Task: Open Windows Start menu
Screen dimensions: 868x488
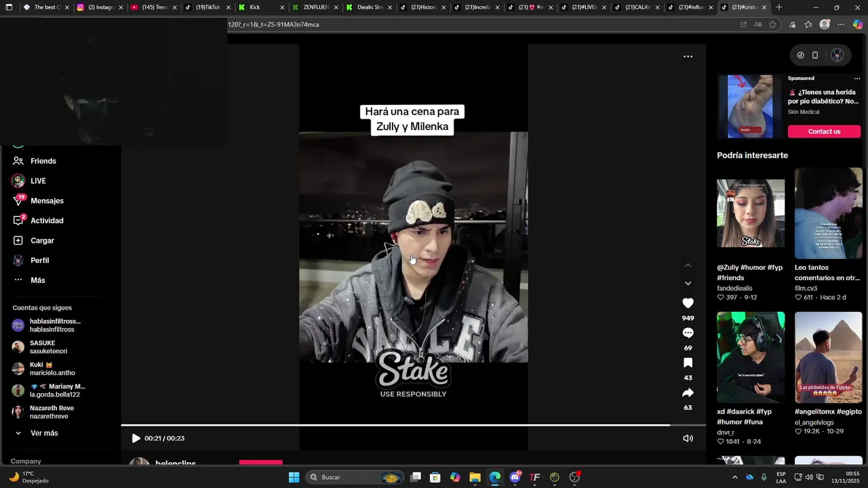Action: [294, 477]
